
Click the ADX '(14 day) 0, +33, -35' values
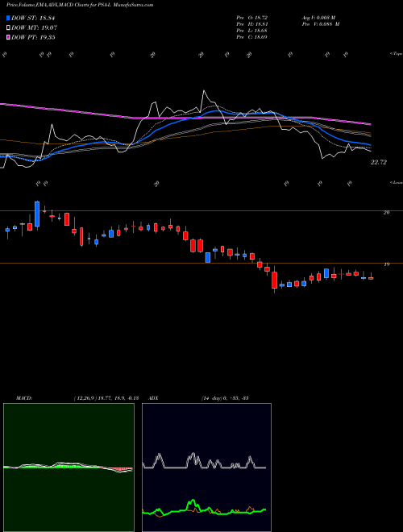[x=225, y=398]
